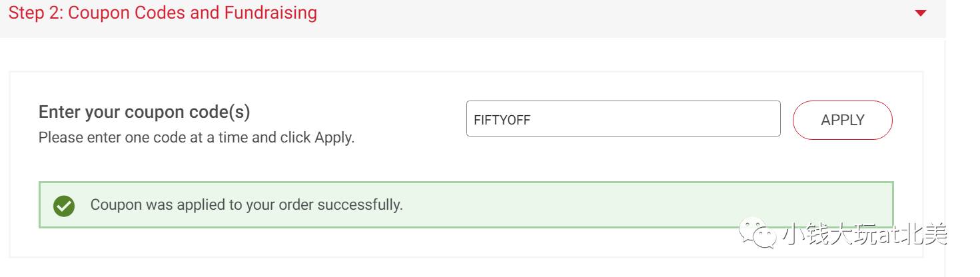Click the 'Coupon was applied' success message
The height and width of the screenshot is (277, 980).
[x=246, y=204]
